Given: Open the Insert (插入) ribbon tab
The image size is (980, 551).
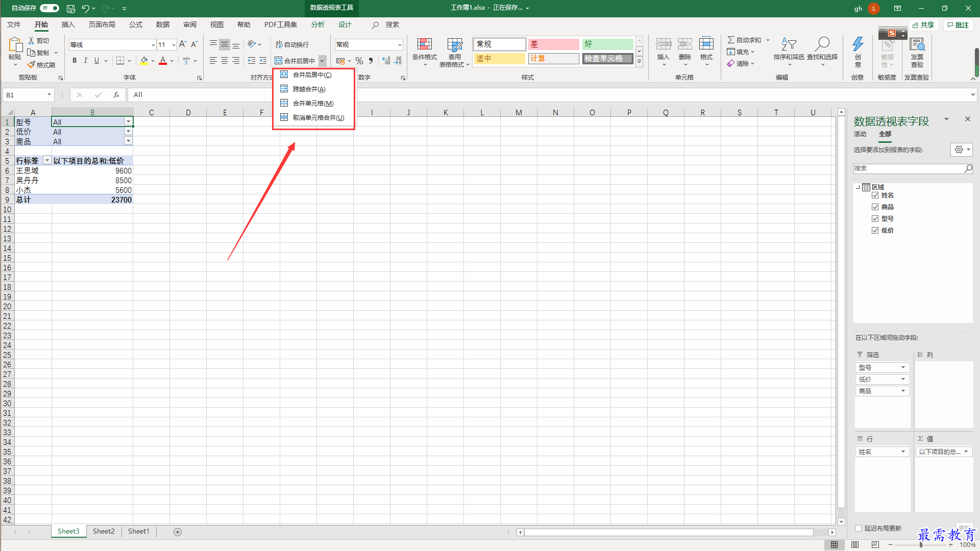Looking at the screenshot, I should click(68, 24).
